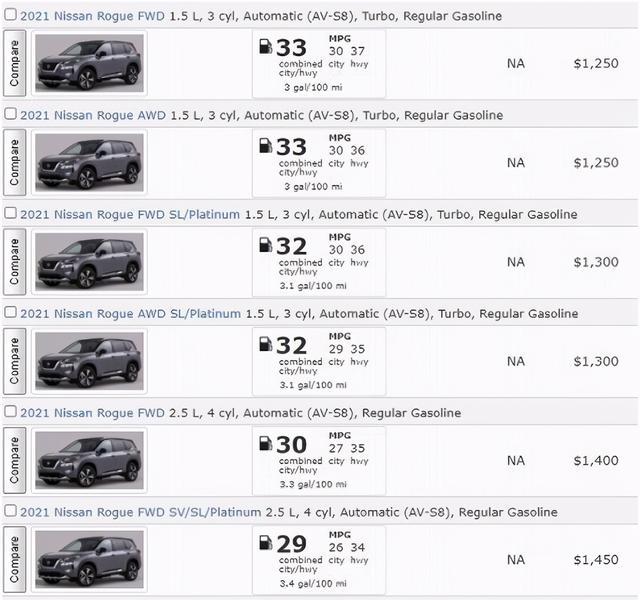Open car thumbnail of Rogue AWD 1.5 L
The image size is (640, 600).
89,162
